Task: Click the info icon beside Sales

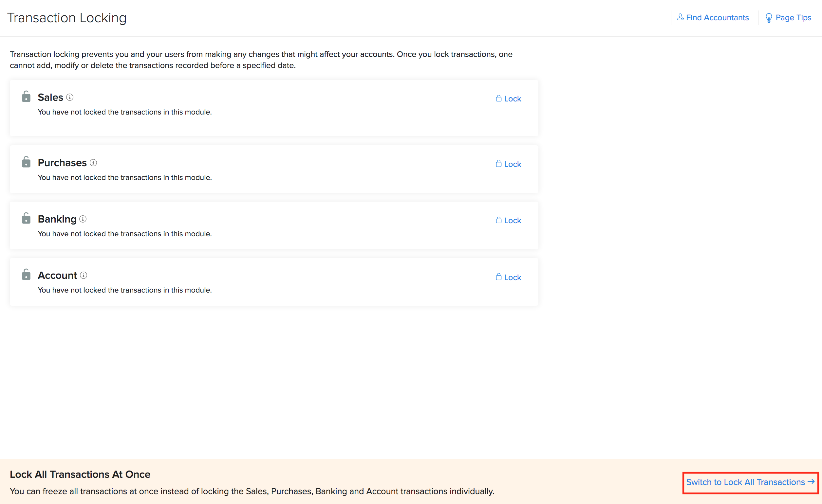Action: pyautogui.click(x=70, y=97)
